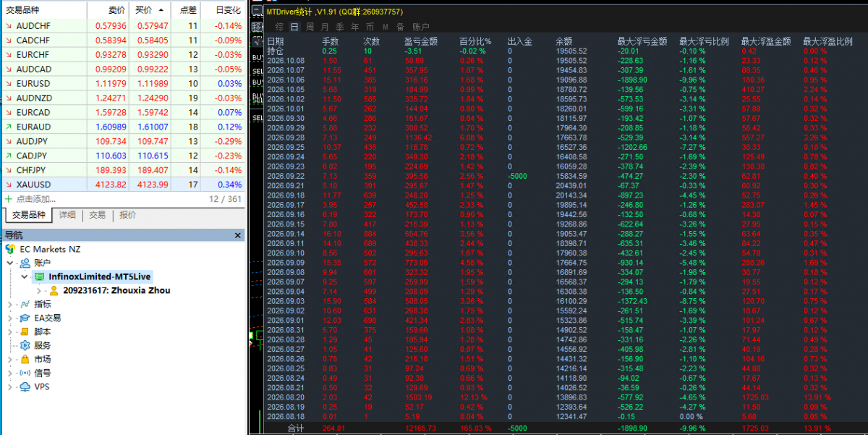Click the VPS cloud icon
Screen dimensions: 868x435
25,387
